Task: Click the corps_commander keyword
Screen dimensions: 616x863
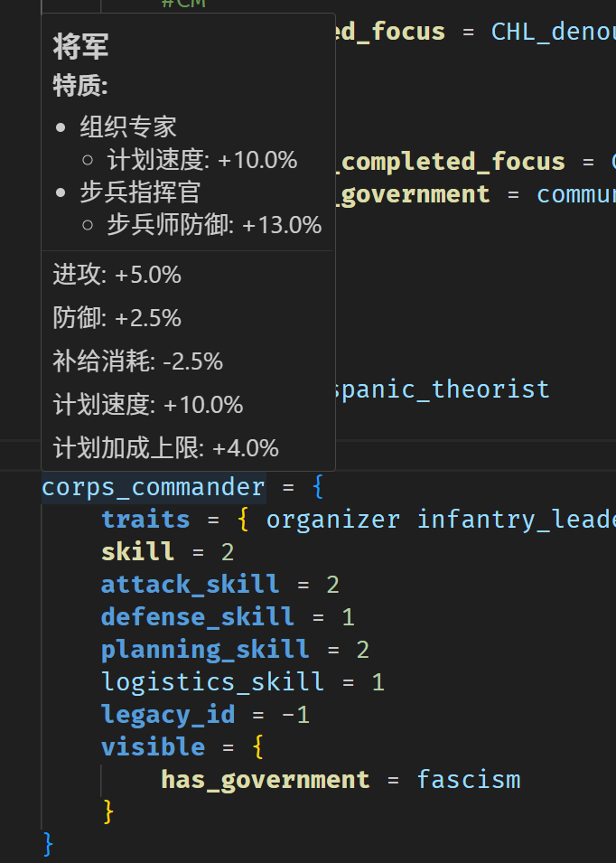Action: (x=154, y=487)
